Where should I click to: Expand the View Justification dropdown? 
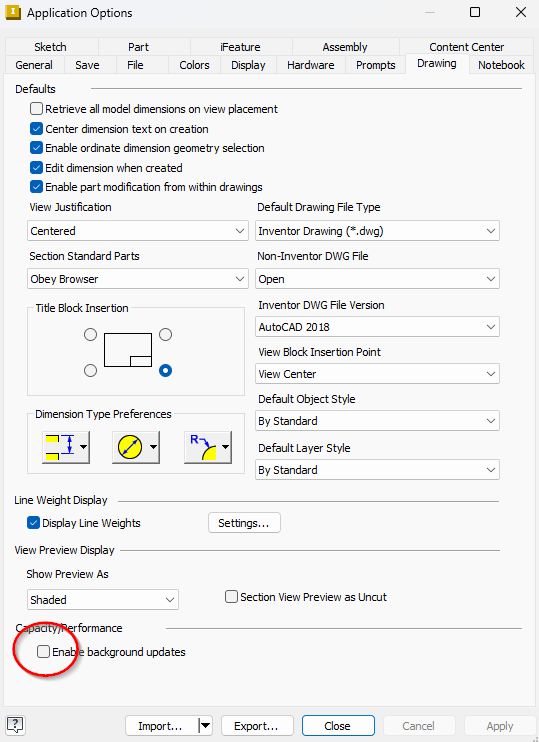[x=138, y=231]
